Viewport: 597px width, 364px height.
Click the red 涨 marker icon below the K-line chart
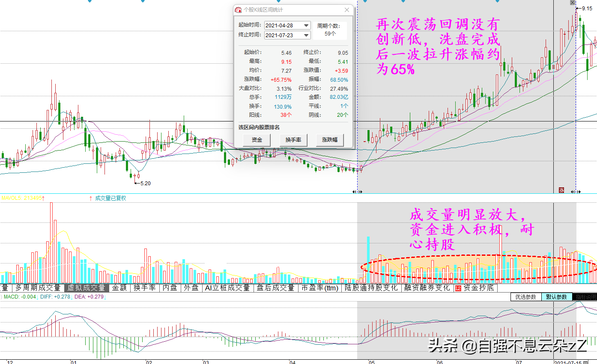561,190
